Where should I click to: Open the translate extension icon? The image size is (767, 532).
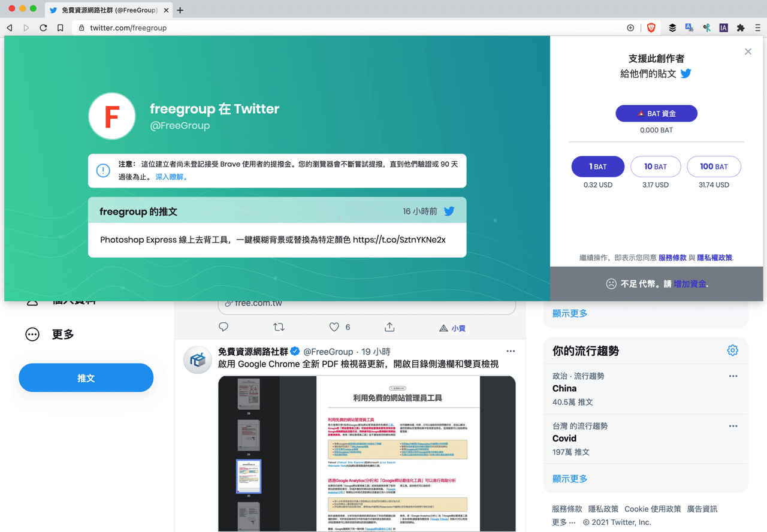pyautogui.click(x=690, y=28)
